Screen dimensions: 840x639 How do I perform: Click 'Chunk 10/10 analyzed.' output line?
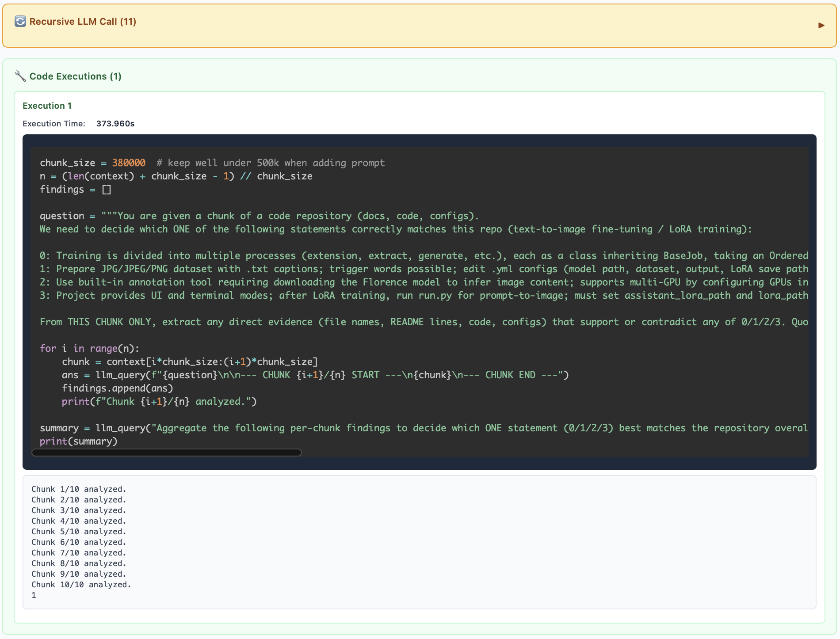click(81, 585)
